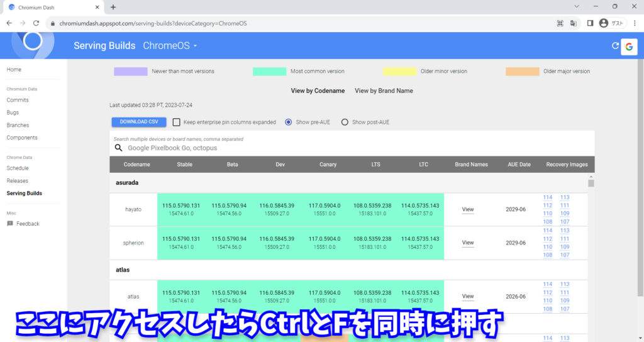Click the search magnifier icon
644x342 pixels.
[118, 148]
